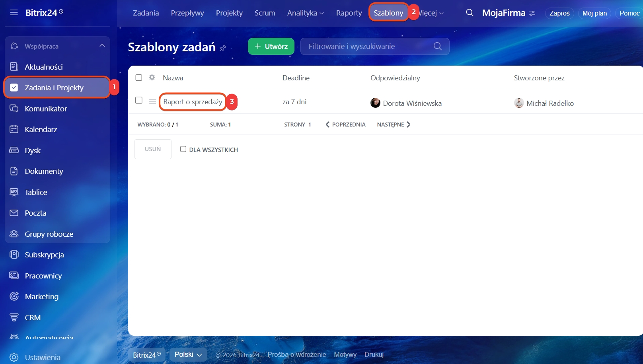Screen dimensions: 643x364
Task: Open the hamburger main menu icon
Action: pos(14,12)
